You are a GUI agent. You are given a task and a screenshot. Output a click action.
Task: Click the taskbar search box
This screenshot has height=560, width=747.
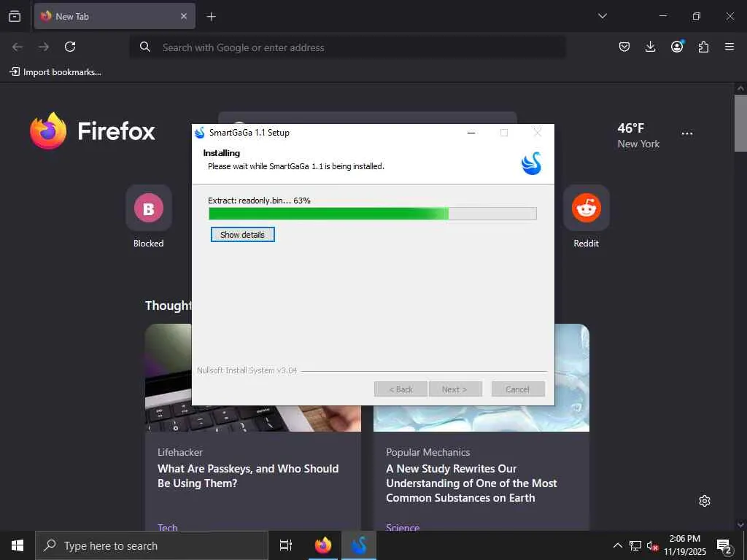click(152, 545)
